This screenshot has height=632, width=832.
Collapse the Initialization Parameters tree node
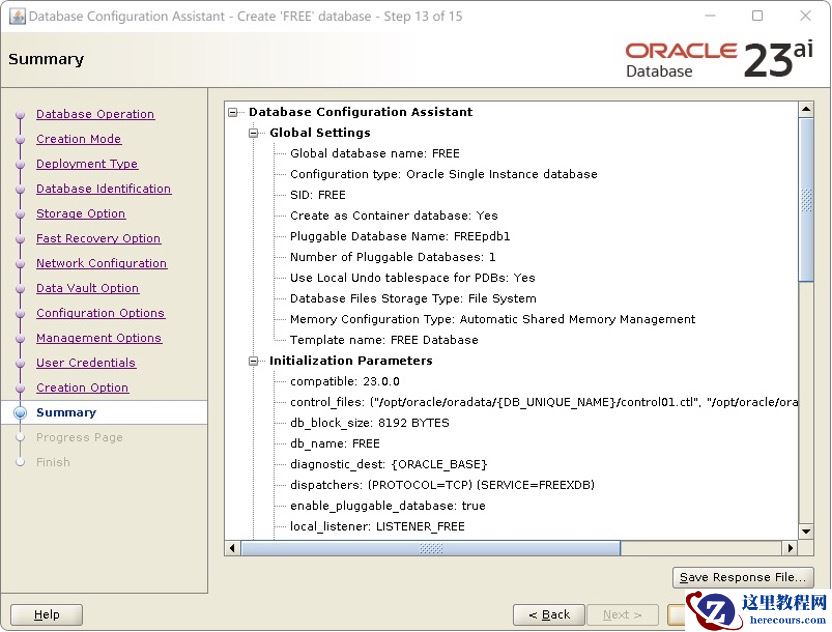[x=254, y=361]
